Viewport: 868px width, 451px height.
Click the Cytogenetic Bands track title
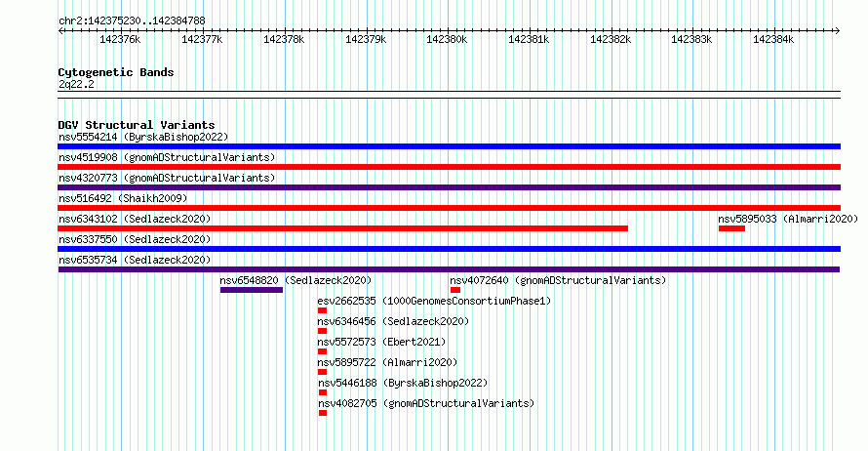click(x=116, y=72)
